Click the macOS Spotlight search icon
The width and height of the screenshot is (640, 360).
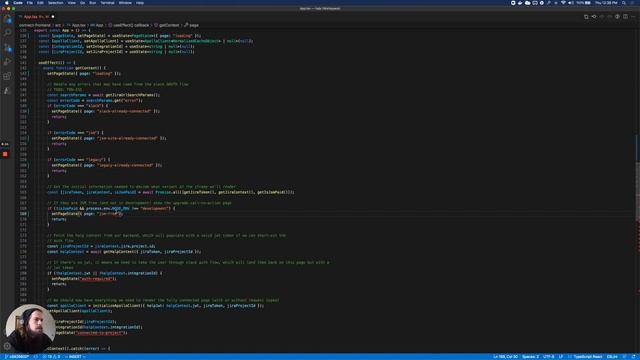[624, 3]
